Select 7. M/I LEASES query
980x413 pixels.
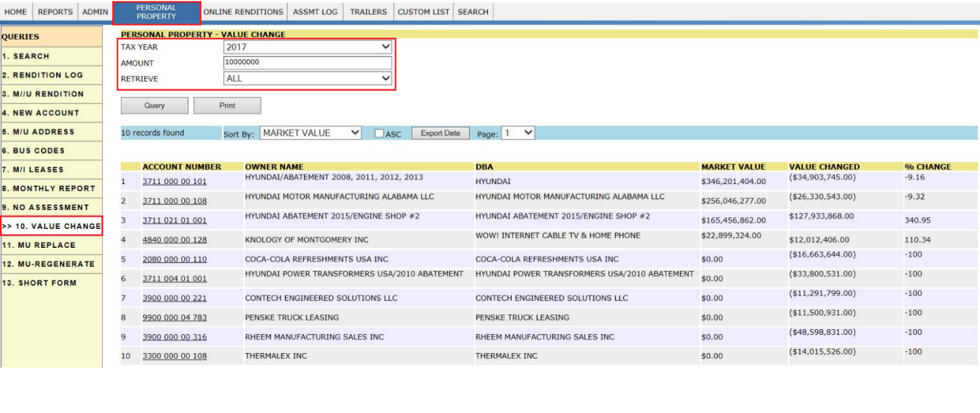(51, 170)
